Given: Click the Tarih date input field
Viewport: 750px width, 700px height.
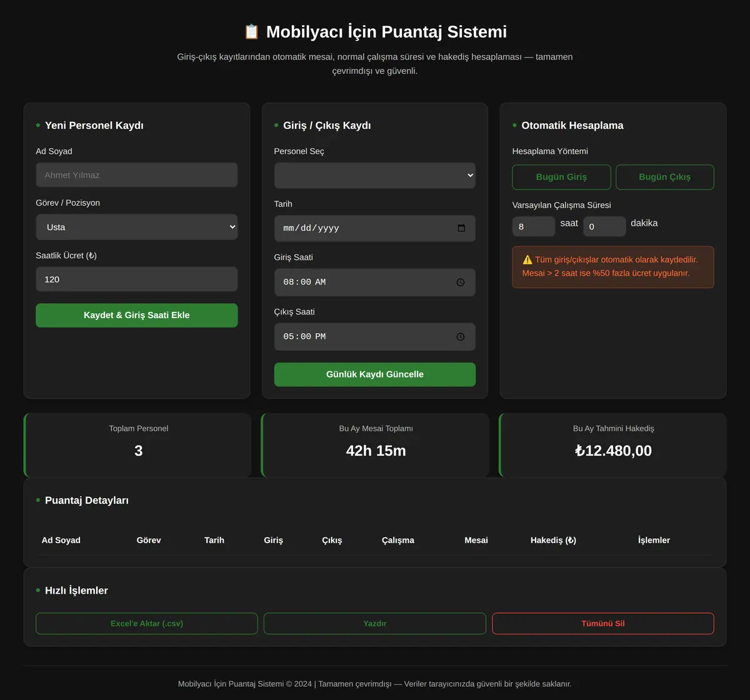Looking at the screenshot, I should 375,228.
